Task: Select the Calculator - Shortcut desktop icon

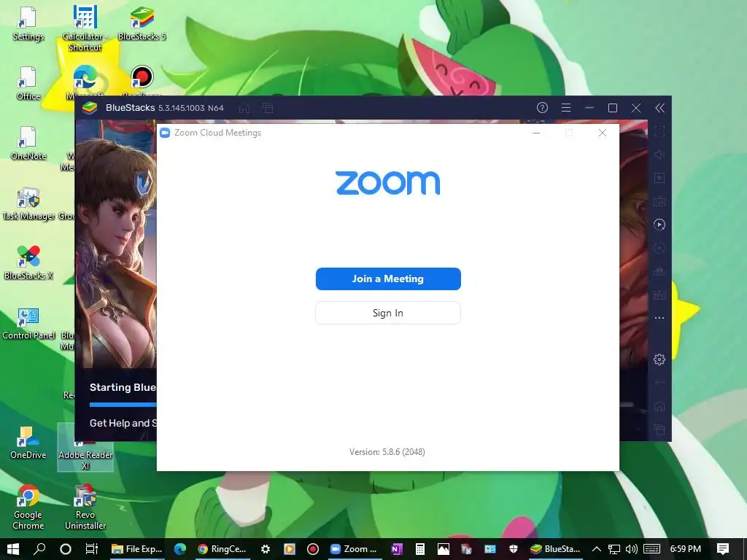Action: pyautogui.click(x=85, y=28)
